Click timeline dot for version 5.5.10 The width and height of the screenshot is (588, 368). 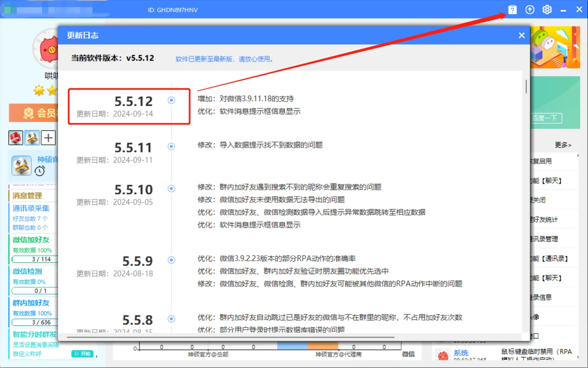tap(171, 188)
